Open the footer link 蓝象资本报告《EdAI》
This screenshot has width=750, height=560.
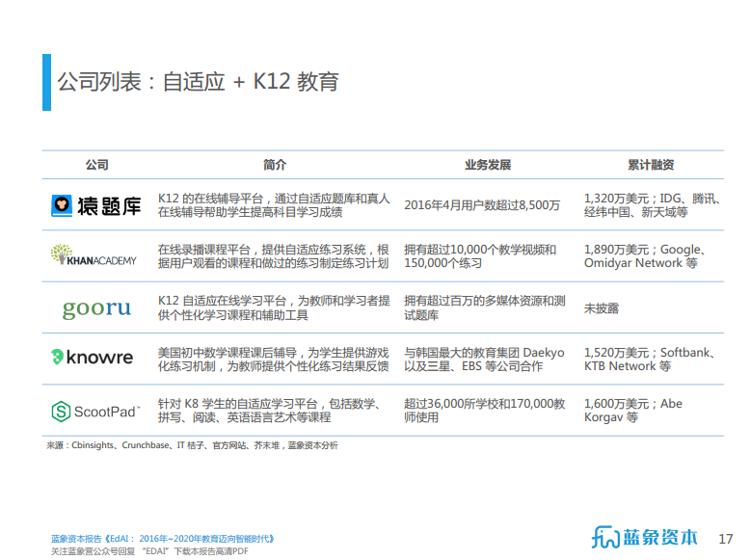point(163,539)
